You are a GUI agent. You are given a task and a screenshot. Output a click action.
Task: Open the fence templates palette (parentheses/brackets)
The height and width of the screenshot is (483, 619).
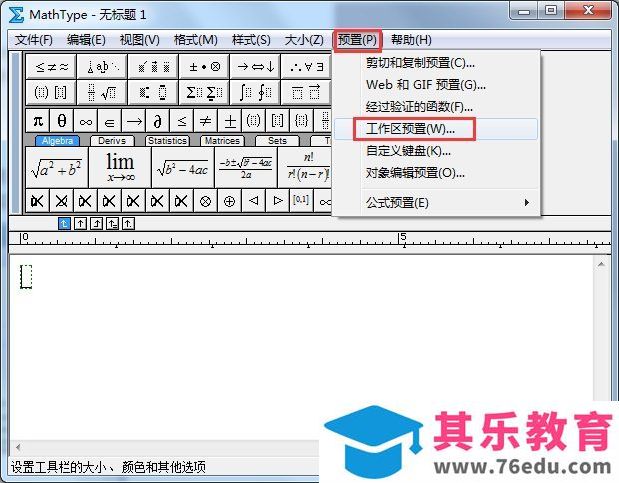[x=51, y=93]
